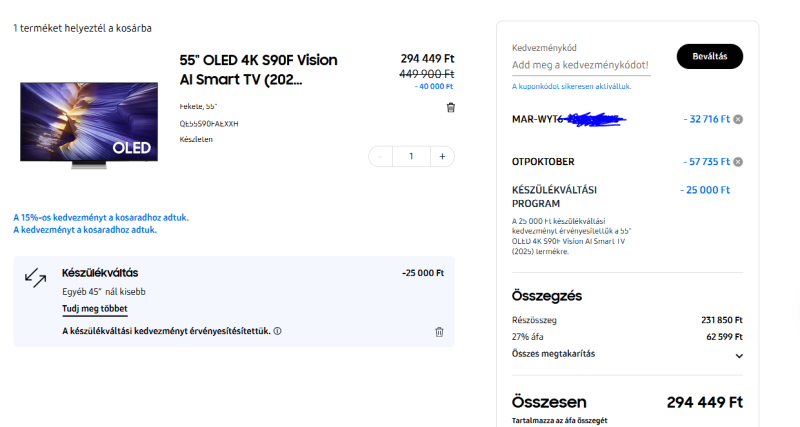Click the Készleten stock status
Image resolution: width=800 pixels, height=427 pixels.
pos(196,139)
